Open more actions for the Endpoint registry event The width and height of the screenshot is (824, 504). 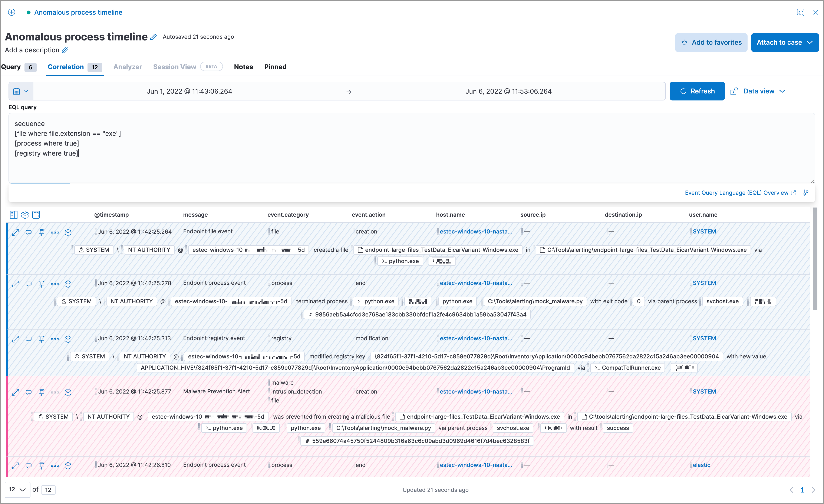click(55, 339)
